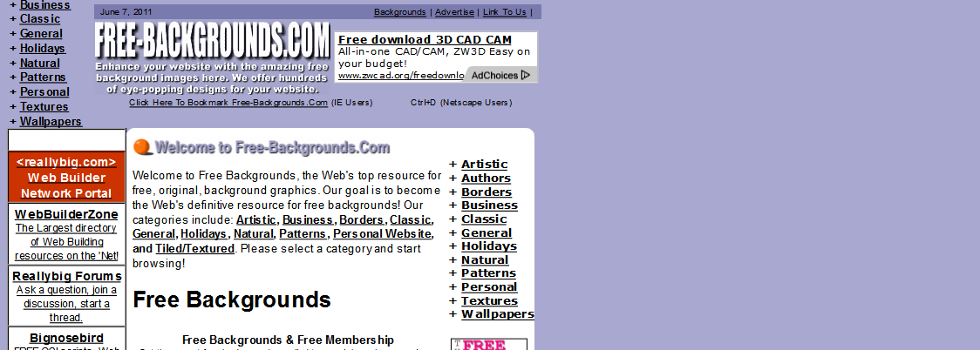The width and height of the screenshot is (980, 350).
Task: Select Business in the right-hand category list
Action: click(x=489, y=205)
